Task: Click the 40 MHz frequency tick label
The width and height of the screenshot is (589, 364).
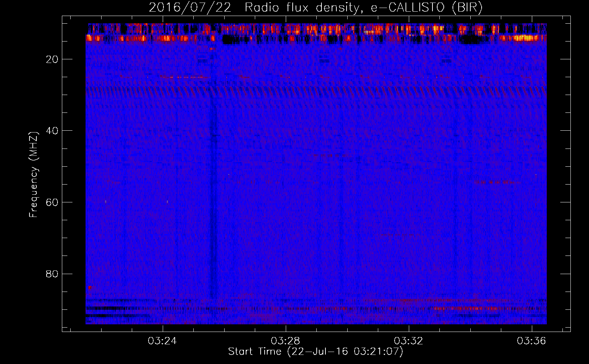Action: tap(52, 131)
